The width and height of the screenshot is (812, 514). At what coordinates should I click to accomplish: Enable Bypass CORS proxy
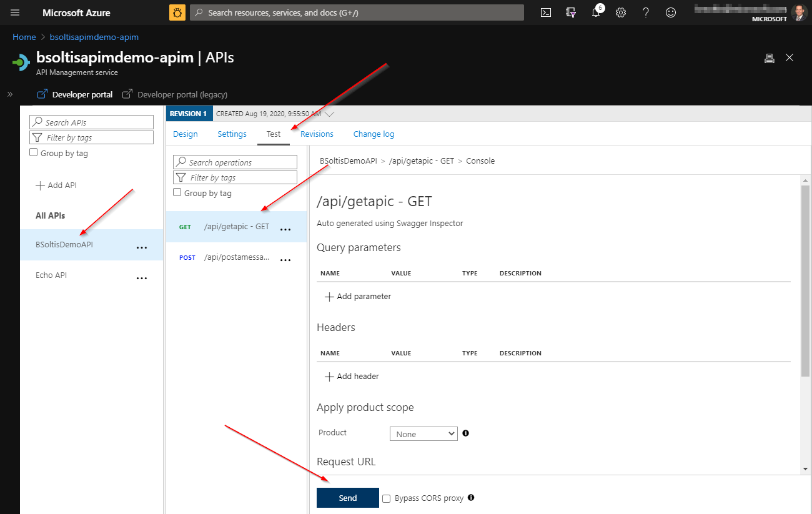[x=386, y=498]
